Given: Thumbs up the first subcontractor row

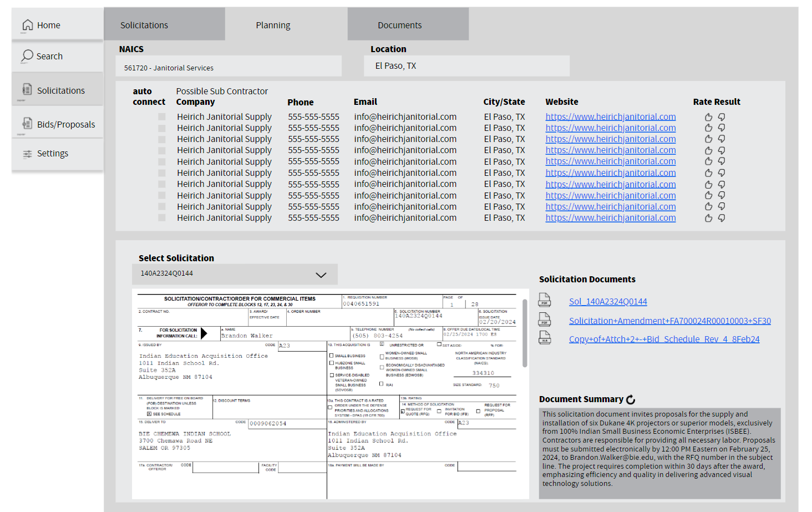Looking at the screenshot, I should click(708, 117).
